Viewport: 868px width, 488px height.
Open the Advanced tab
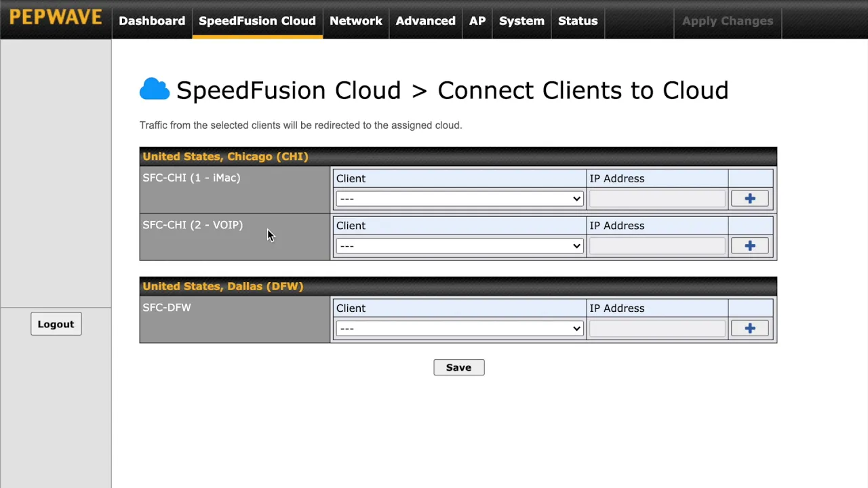point(425,20)
